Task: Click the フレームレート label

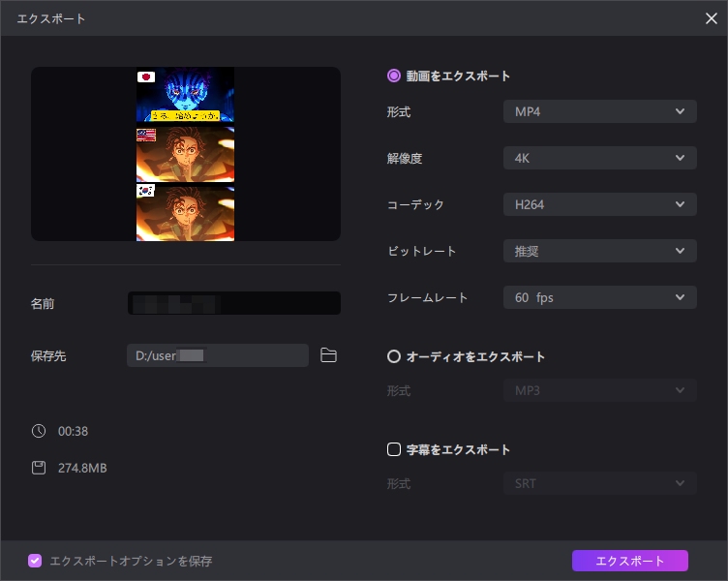Action: tap(427, 297)
